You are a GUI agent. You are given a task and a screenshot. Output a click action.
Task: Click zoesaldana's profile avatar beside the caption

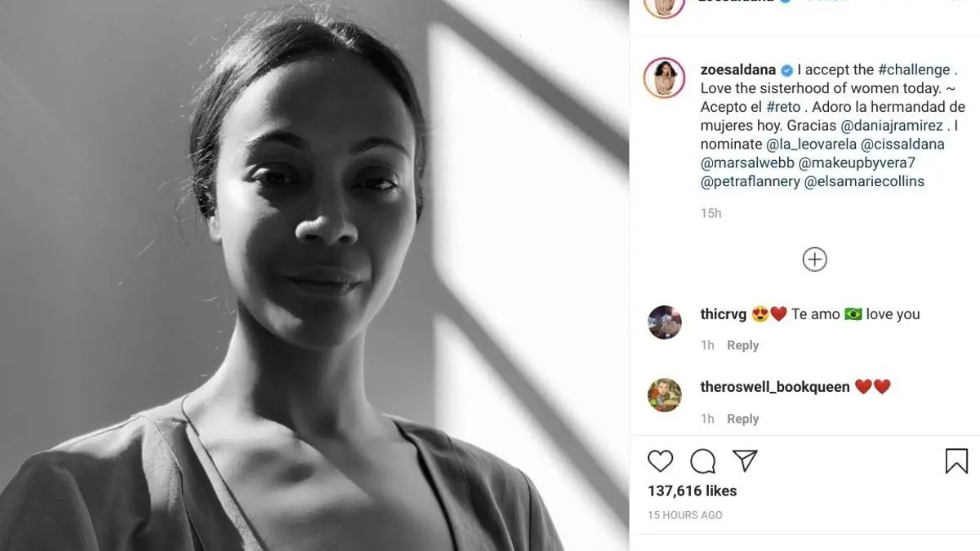coord(664,78)
